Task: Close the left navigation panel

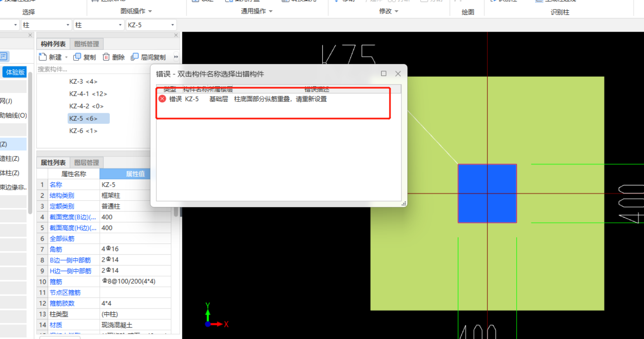Action: pos(30,35)
